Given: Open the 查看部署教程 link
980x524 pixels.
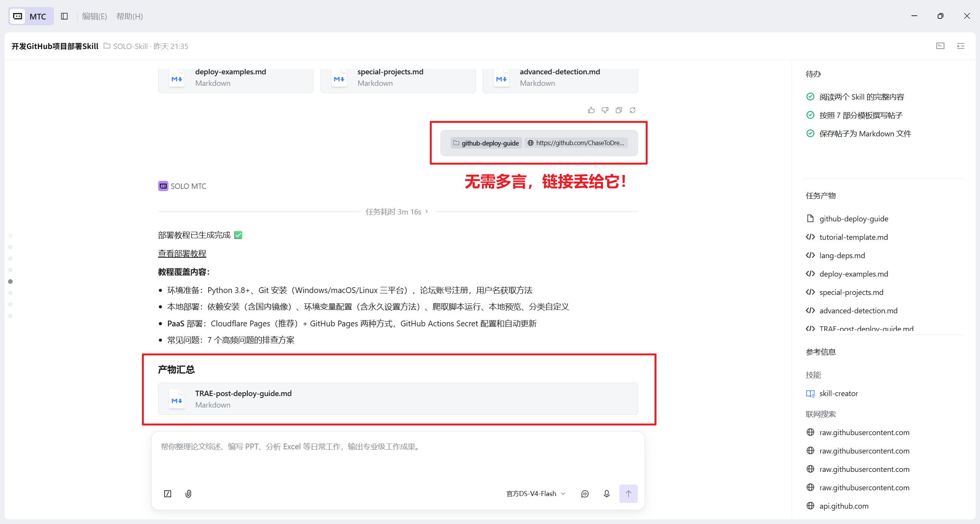Looking at the screenshot, I should click(x=182, y=253).
